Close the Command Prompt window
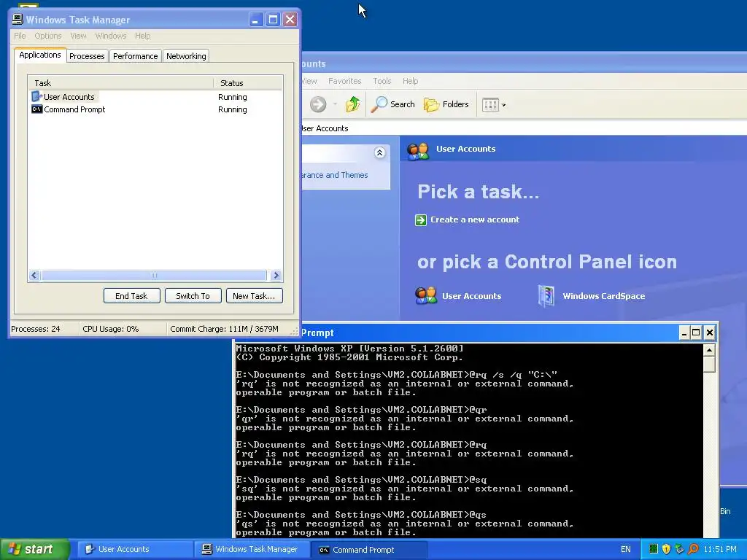The height and width of the screenshot is (560, 747). click(709, 332)
